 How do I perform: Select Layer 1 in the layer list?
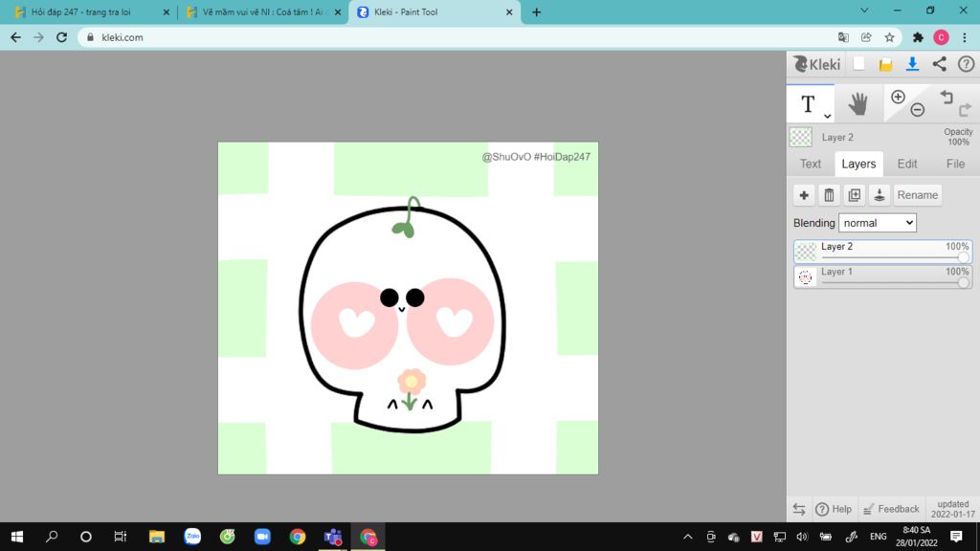point(882,276)
